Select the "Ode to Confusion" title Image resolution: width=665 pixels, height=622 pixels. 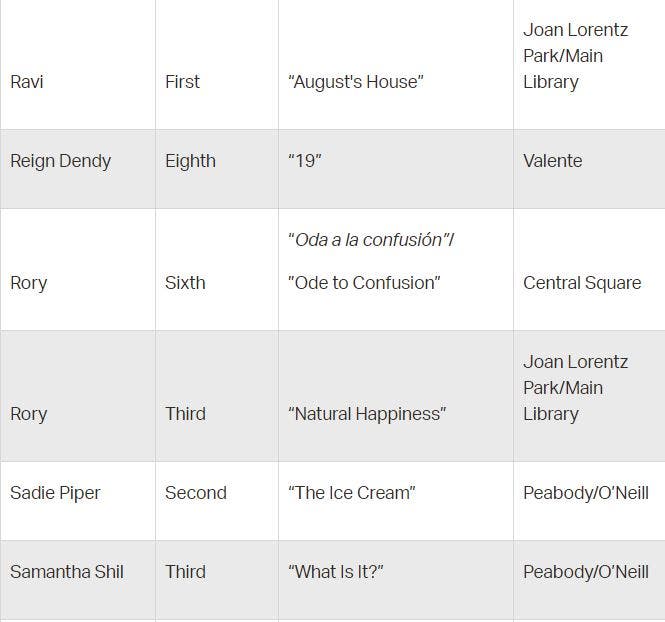point(364,283)
